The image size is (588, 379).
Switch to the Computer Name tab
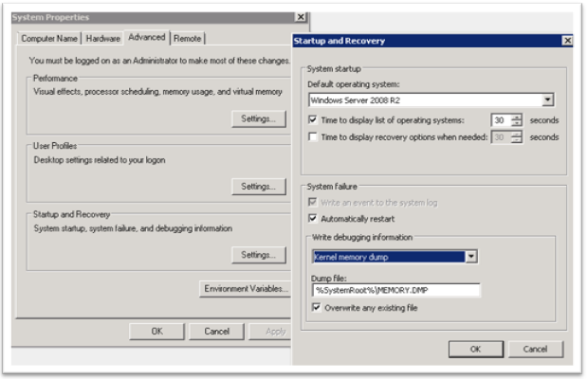click(x=49, y=39)
